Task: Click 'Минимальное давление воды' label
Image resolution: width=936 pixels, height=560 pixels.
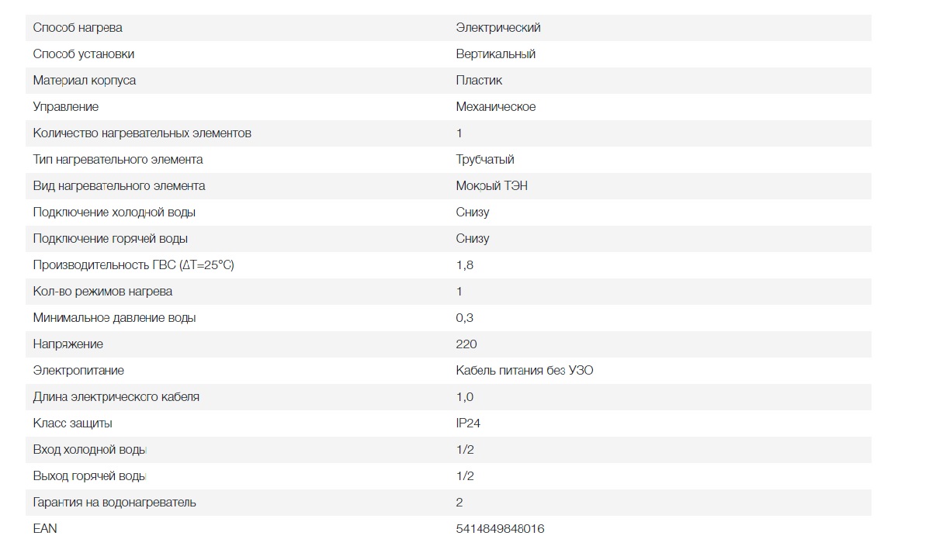Action: [x=114, y=318]
